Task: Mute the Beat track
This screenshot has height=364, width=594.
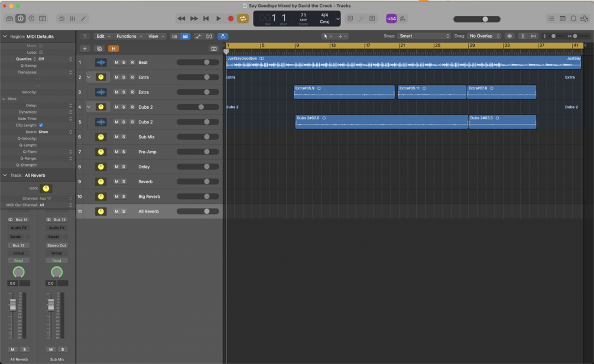Action: [x=116, y=63]
